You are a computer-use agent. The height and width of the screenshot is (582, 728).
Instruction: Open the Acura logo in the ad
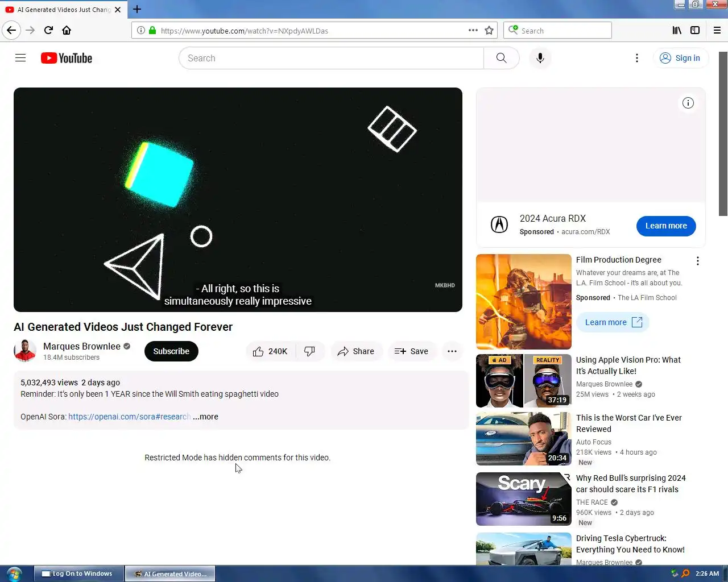click(x=499, y=225)
